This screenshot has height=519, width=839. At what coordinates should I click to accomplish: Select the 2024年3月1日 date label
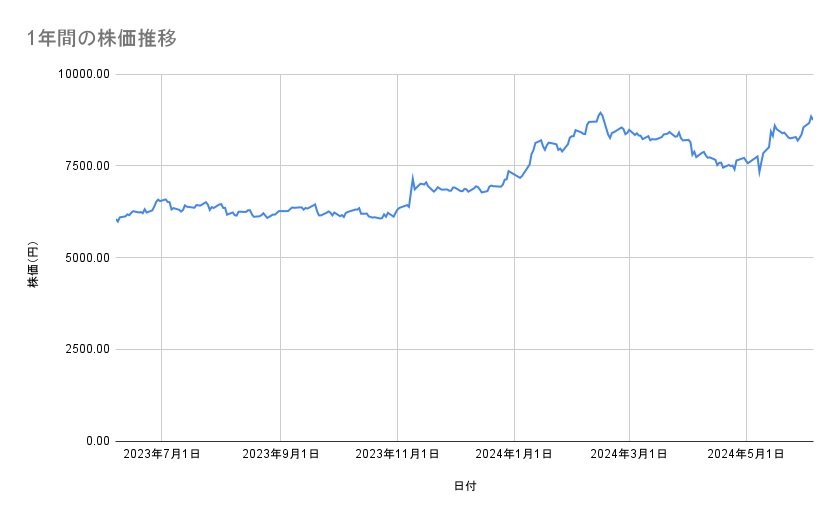pos(629,455)
